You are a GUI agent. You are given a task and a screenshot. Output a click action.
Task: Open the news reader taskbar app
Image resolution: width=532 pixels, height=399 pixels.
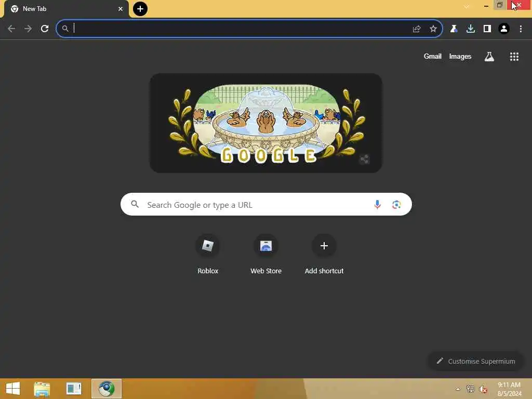point(74,389)
